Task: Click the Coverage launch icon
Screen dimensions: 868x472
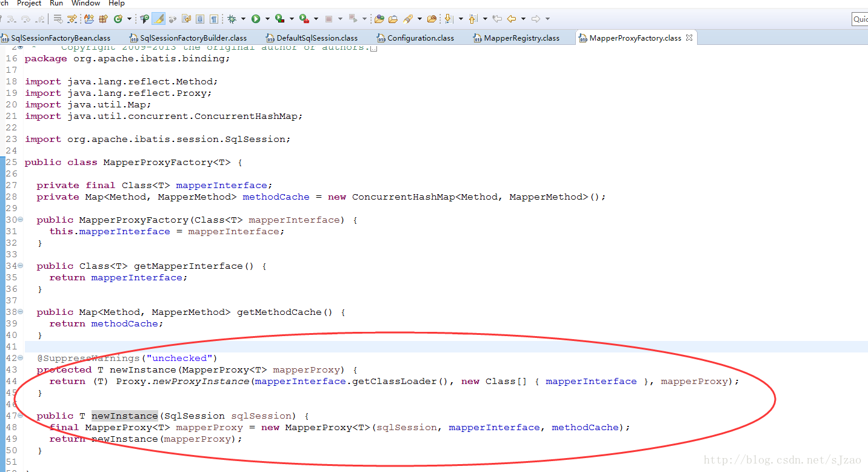Action: pyautogui.click(x=279, y=19)
